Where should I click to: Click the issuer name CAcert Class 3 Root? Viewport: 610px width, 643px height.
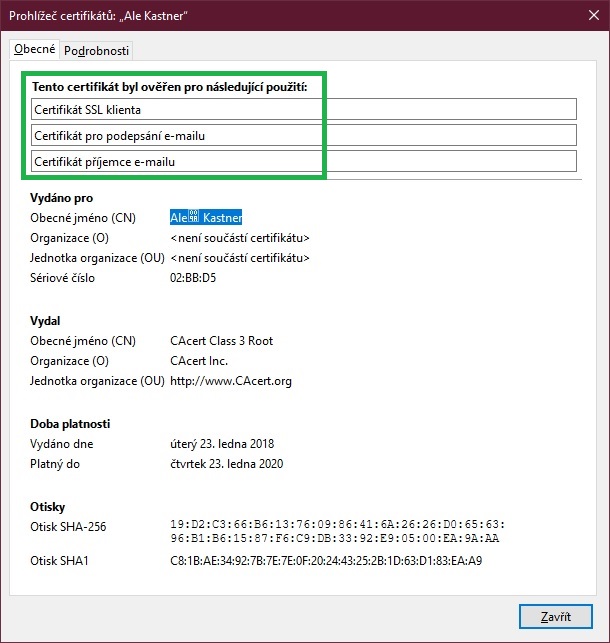(x=221, y=341)
